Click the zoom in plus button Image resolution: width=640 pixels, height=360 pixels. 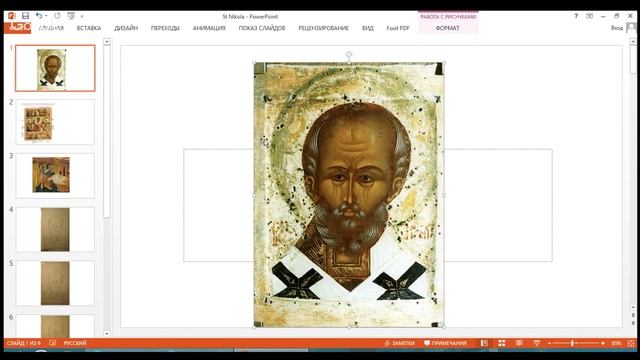603,343
